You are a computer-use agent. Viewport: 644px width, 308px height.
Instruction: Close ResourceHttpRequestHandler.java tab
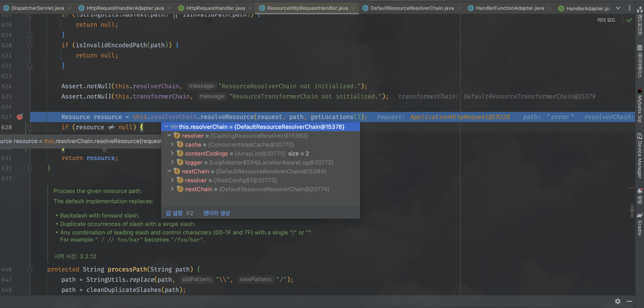(x=353, y=8)
